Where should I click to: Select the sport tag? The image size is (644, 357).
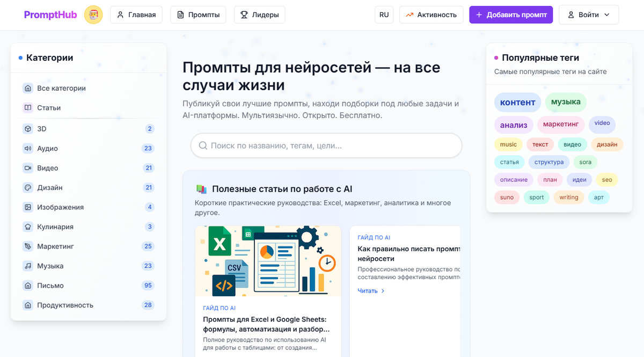pyautogui.click(x=537, y=198)
